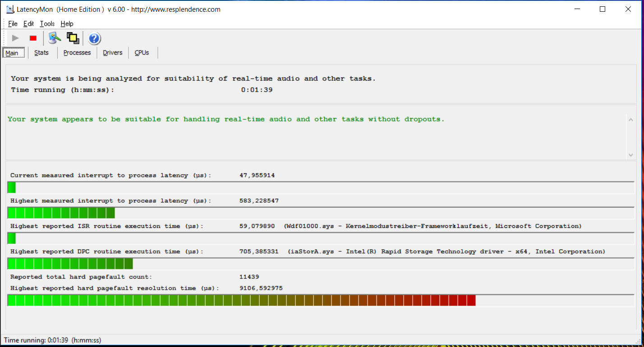This screenshot has width=644, height=347.
Task: Open the Help menu
Action: point(67,23)
